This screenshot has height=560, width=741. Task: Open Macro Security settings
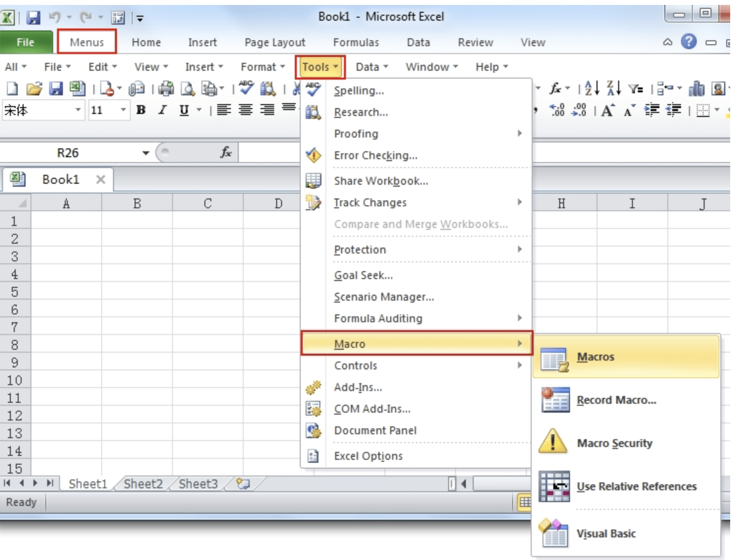tap(627, 443)
